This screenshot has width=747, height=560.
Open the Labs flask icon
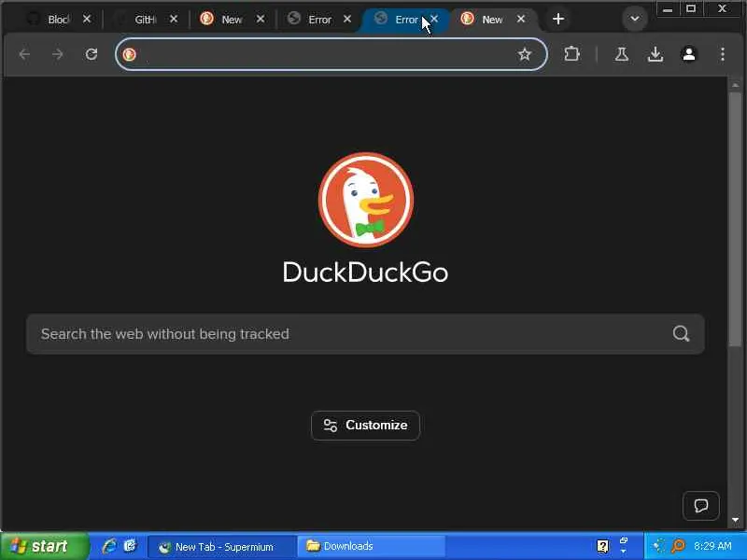(621, 54)
